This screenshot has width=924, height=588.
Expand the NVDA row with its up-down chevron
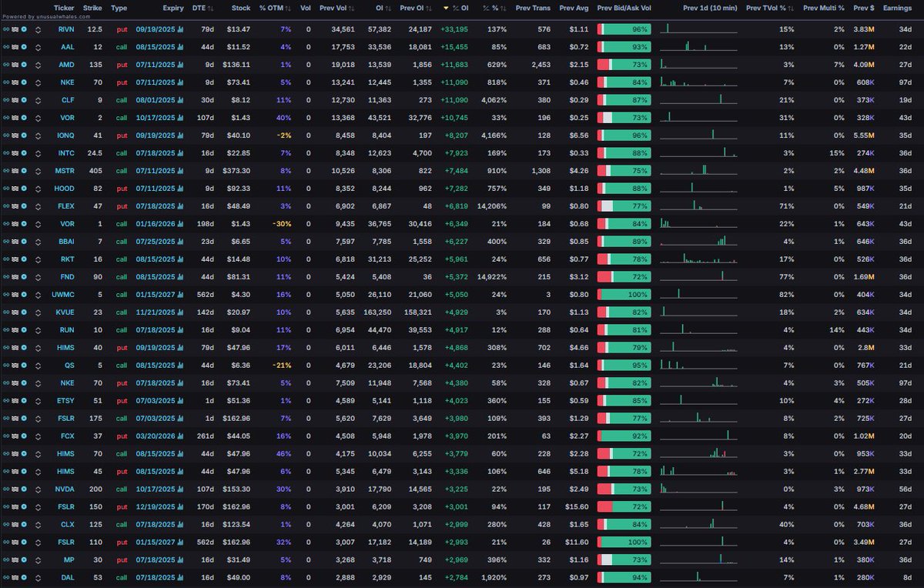[38, 489]
